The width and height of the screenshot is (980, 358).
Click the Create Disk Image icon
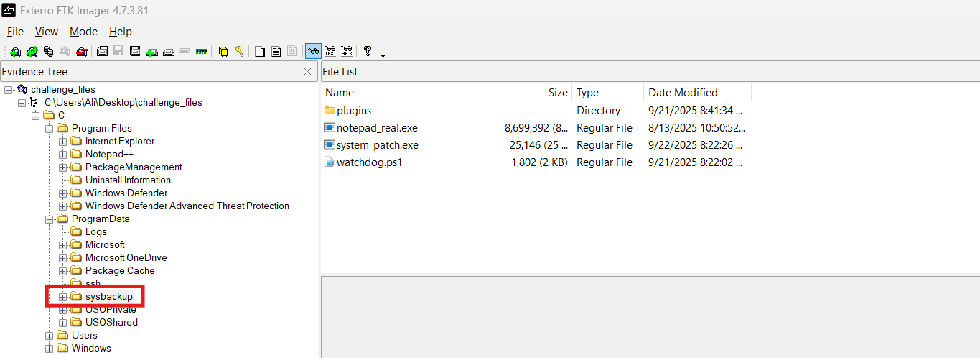[x=102, y=51]
